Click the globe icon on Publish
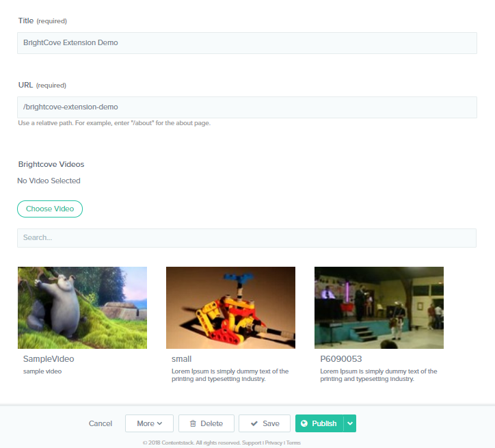 [304, 423]
